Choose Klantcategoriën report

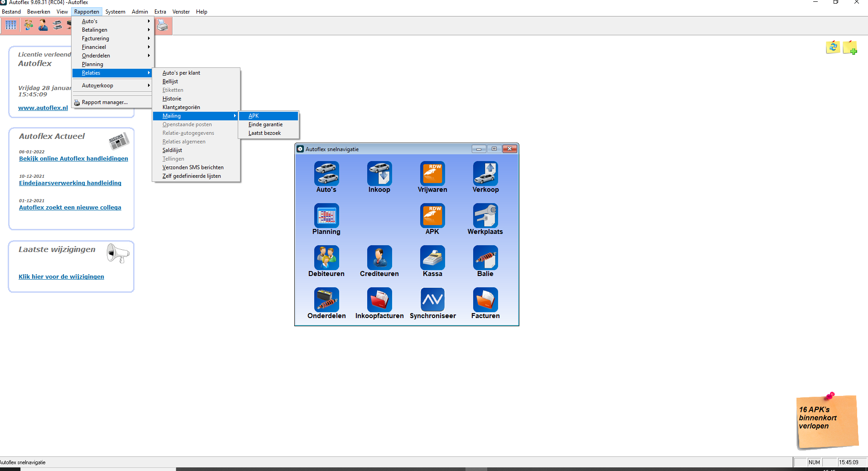tap(196, 107)
